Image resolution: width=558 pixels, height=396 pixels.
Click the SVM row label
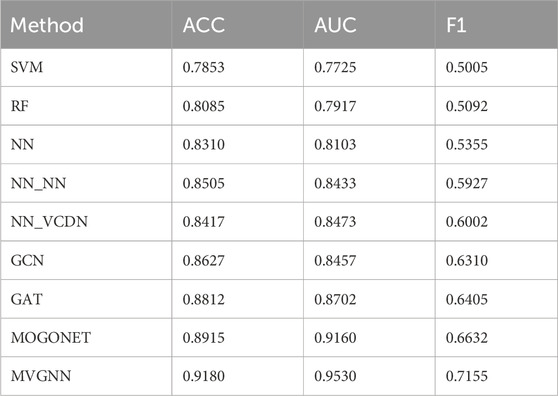pos(27,67)
